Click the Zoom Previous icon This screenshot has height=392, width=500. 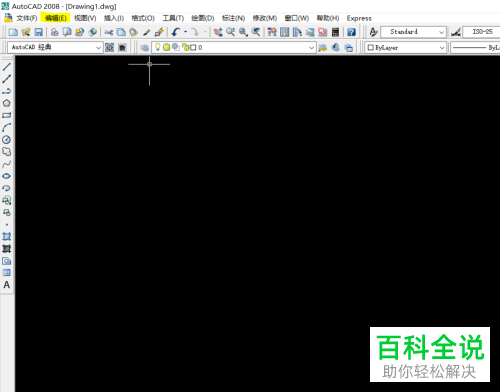256,32
